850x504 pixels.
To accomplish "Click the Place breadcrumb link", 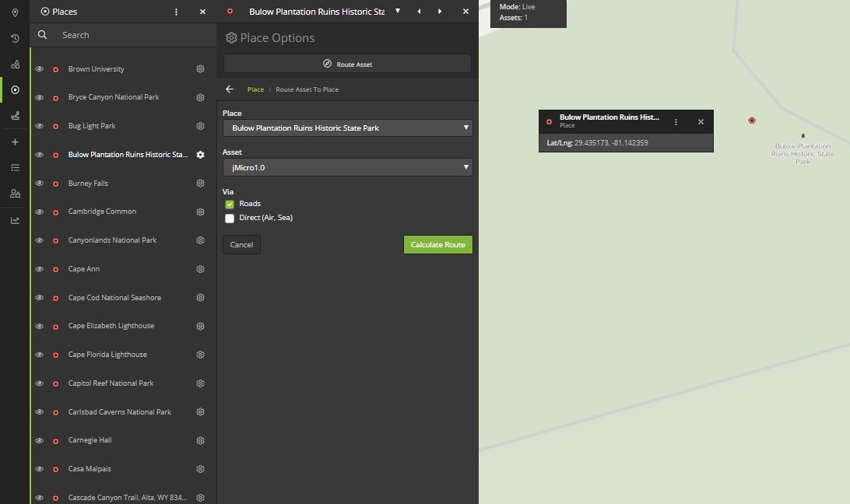I will point(255,89).
